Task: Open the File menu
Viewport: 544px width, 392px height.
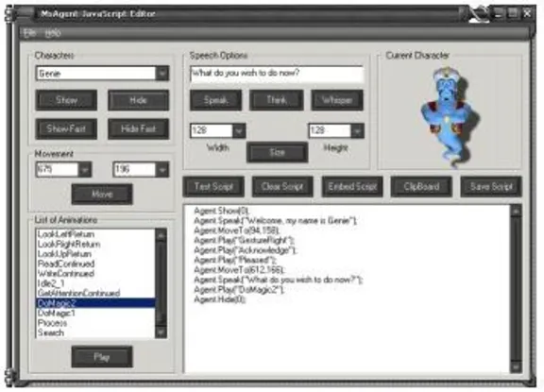Action: tap(30, 33)
